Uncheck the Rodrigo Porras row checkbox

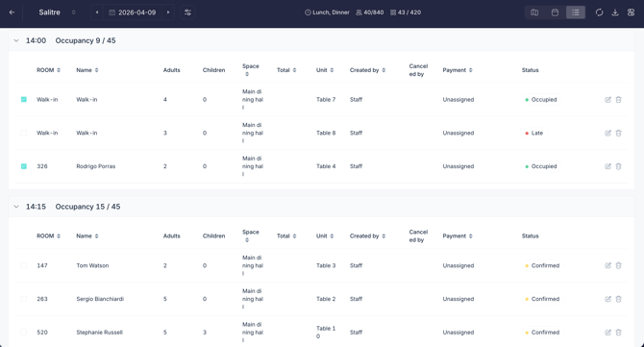(24, 166)
